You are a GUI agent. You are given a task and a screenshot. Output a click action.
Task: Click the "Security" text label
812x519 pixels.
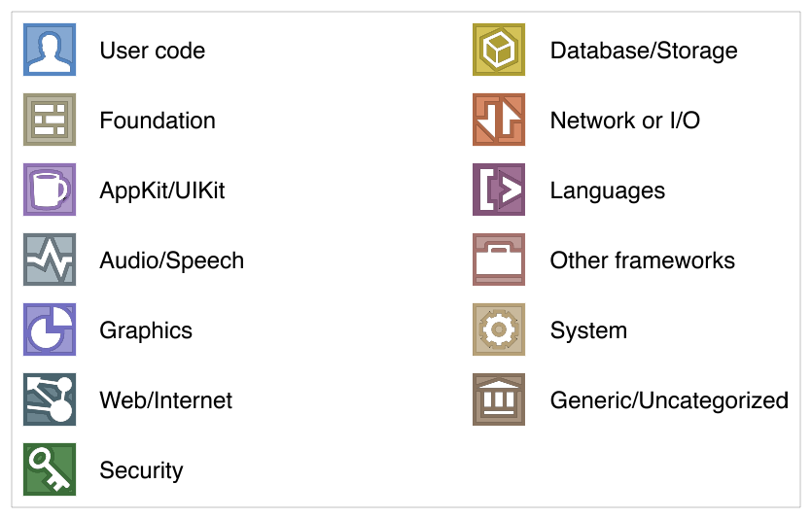point(141,470)
